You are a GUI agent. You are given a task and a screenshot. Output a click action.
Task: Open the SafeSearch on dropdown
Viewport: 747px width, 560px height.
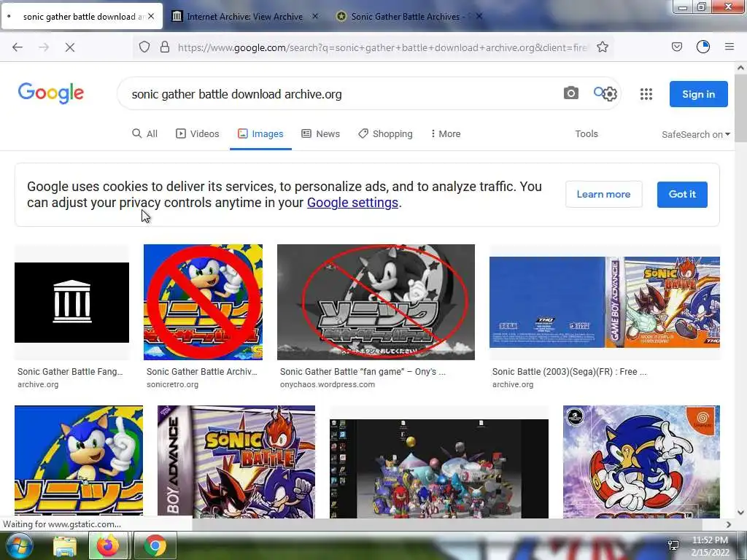point(696,134)
